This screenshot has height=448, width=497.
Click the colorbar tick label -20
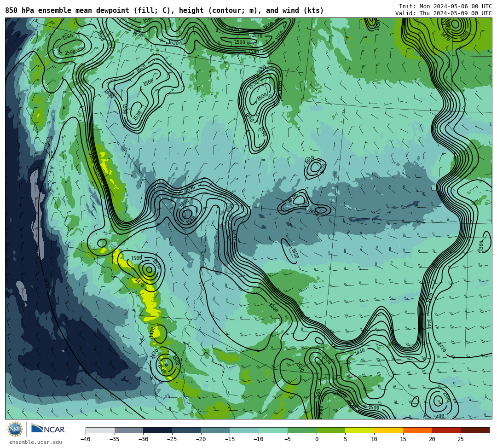coord(201,439)
